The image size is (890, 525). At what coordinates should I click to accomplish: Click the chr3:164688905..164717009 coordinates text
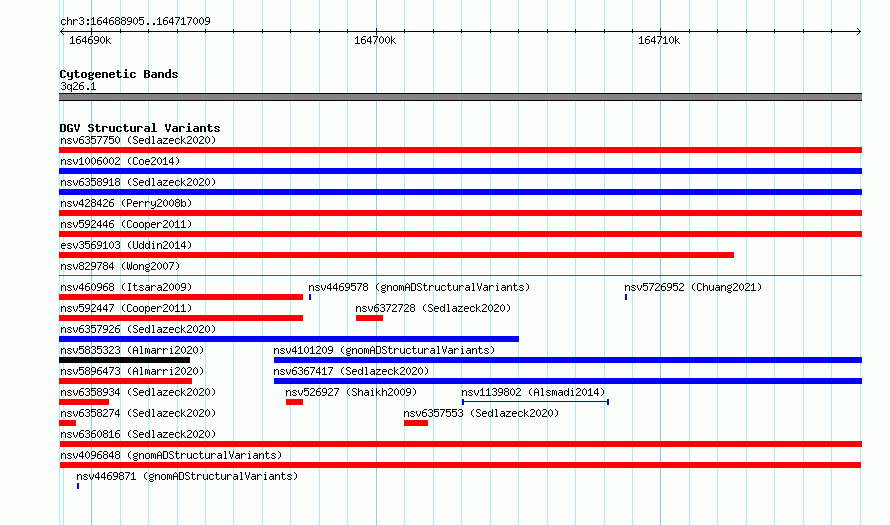pyautogui.click(x=135, y=21)
